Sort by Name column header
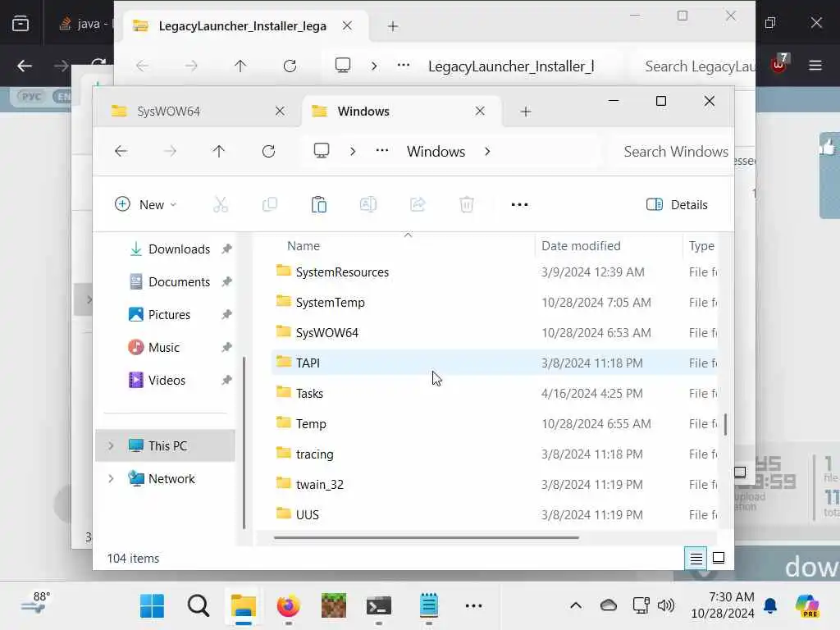This screenshot has height=630, width=840. tap(304, 246)
